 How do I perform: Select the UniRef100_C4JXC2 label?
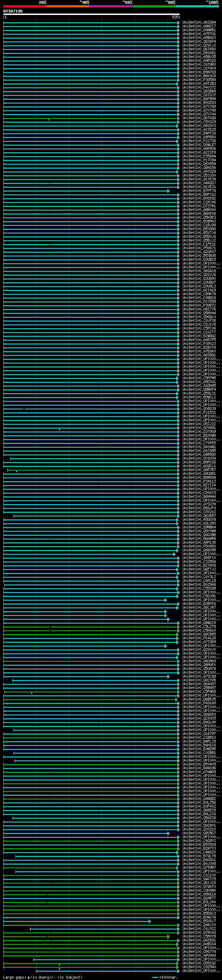[x=199, y=929]
